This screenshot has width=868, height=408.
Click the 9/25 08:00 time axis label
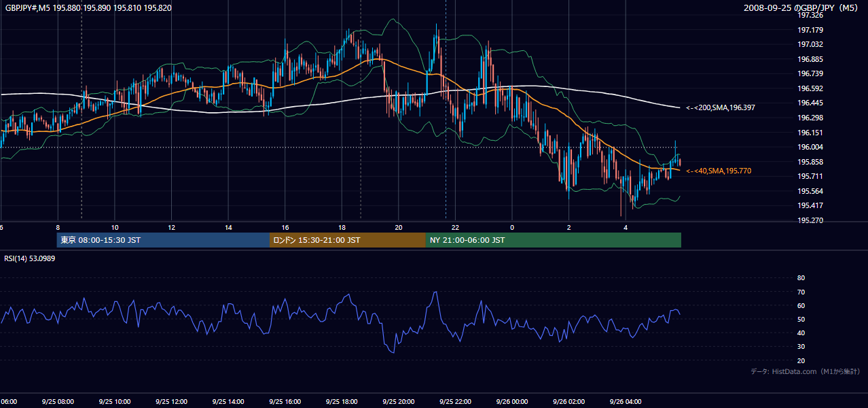[58, 401]
